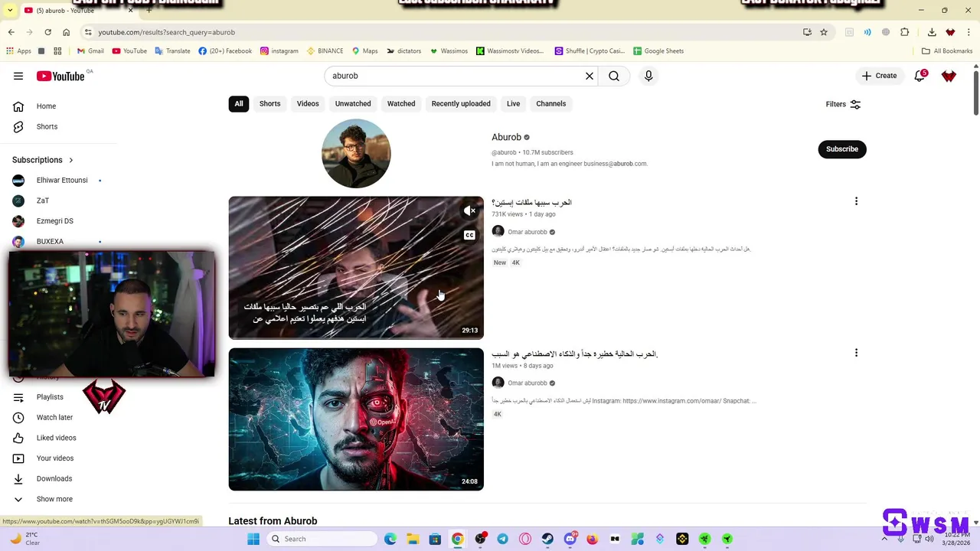Start voice search with the microphone

pos(648,76)
